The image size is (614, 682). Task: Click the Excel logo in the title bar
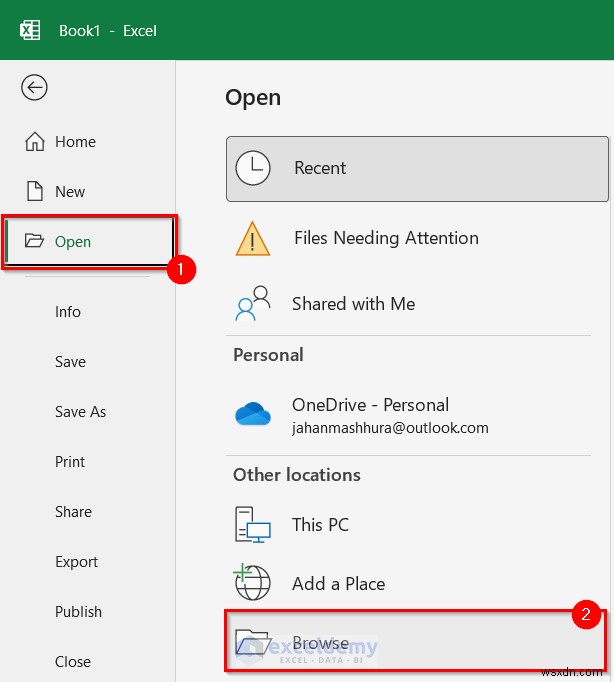tap(30, 30)
